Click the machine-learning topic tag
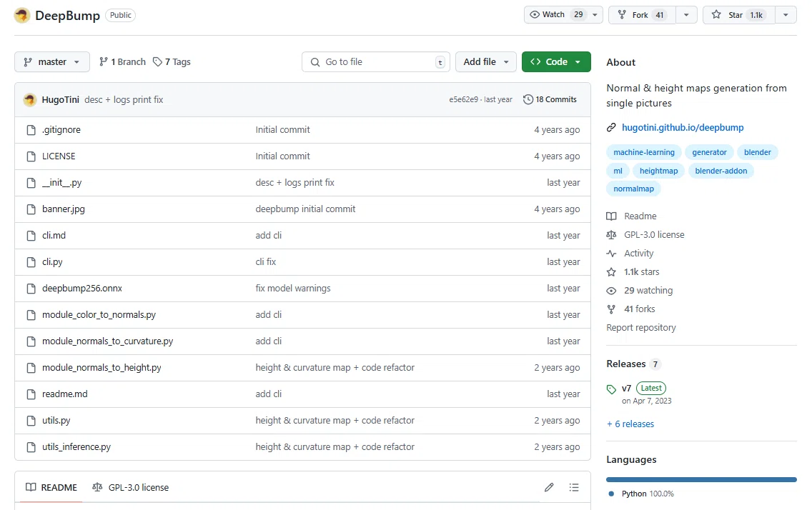Viewport: 812px width, 510px height. click(x=644, y=152)
